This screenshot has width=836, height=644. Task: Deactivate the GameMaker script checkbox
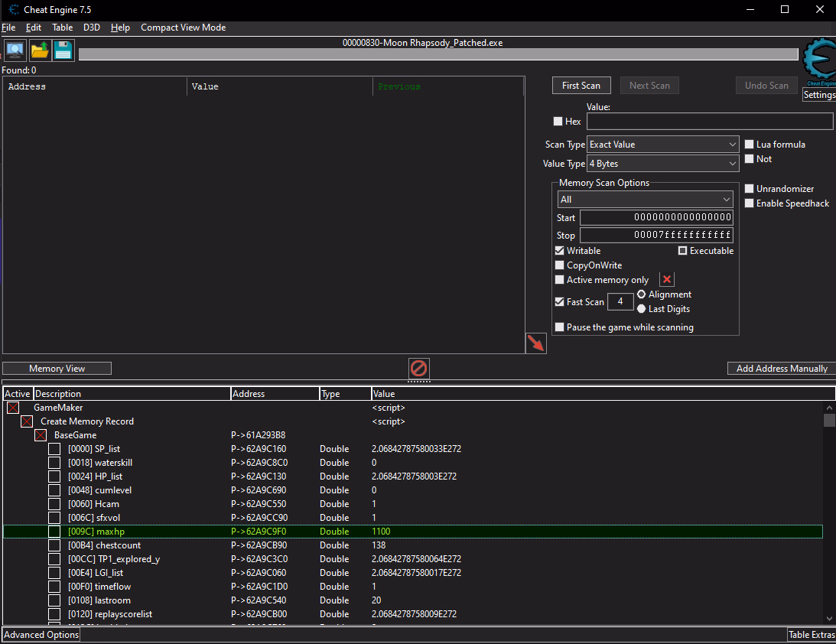click(13, 408)
